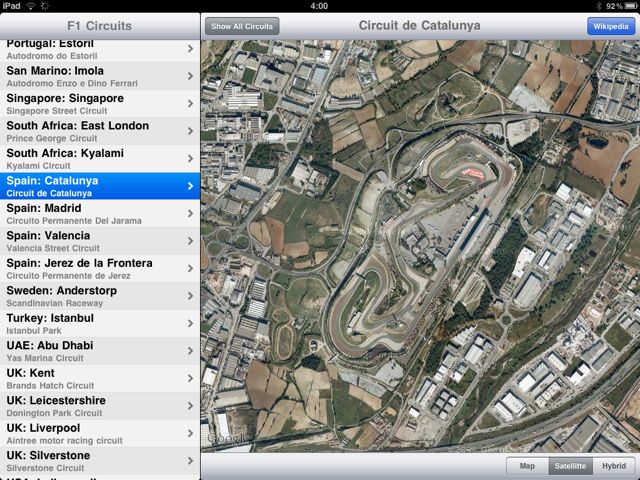640x480 pixels.
Task: Switch to Map view
Action: click(527, 466)
